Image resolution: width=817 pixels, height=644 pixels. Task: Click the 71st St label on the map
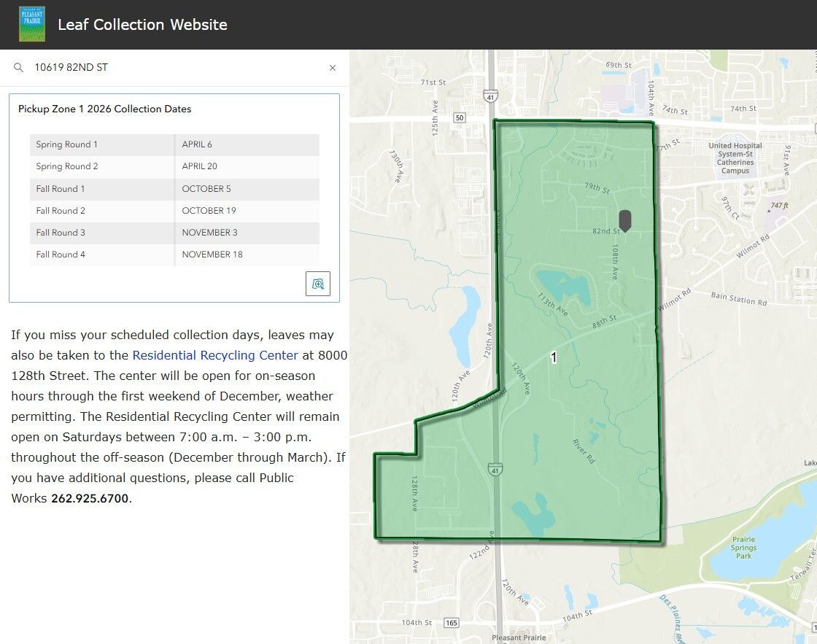433,82
